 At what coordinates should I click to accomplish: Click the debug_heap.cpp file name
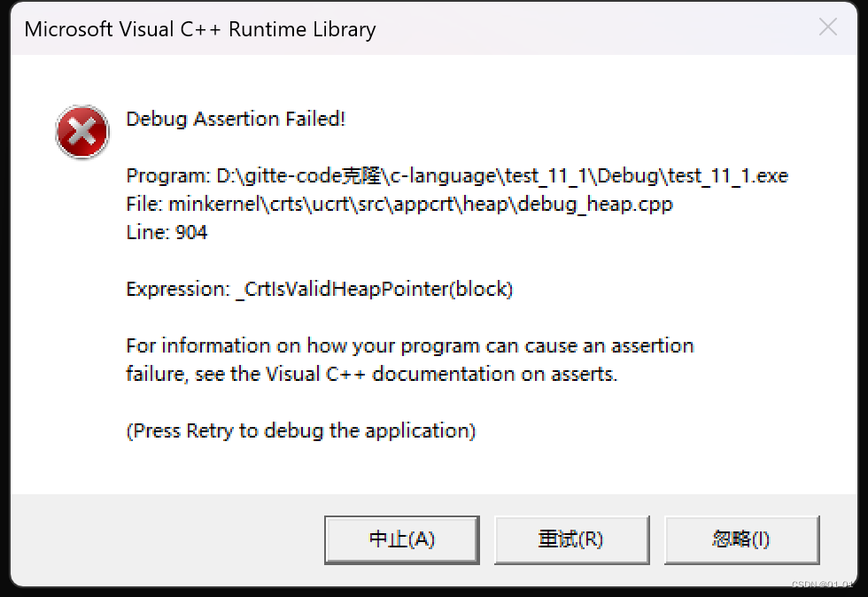(x=597, y=204)
